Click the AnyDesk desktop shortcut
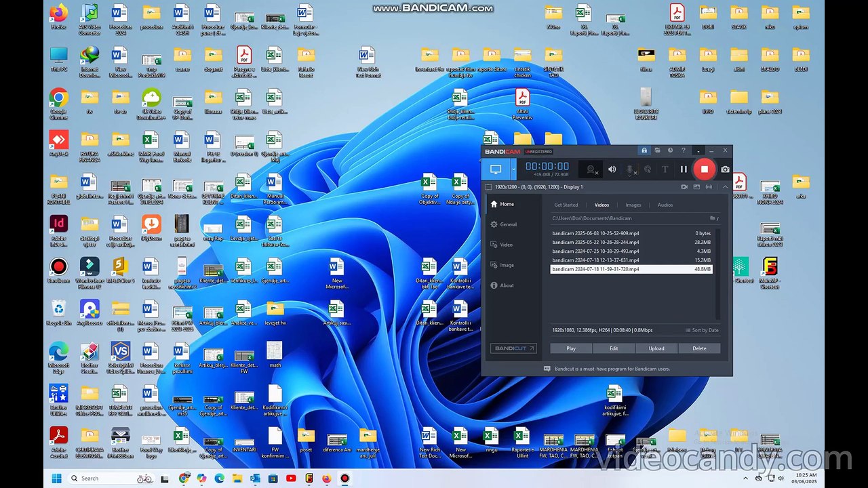 (59, 143)
